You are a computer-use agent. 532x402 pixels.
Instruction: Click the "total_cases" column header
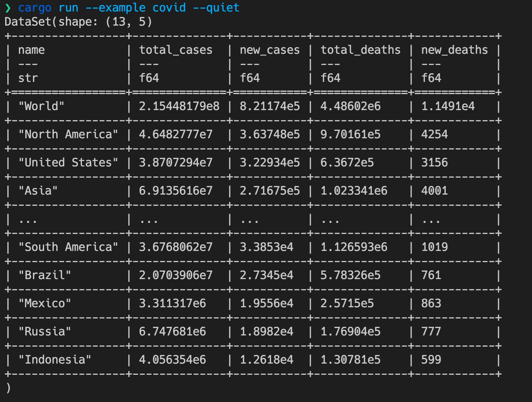pos(175,50)
